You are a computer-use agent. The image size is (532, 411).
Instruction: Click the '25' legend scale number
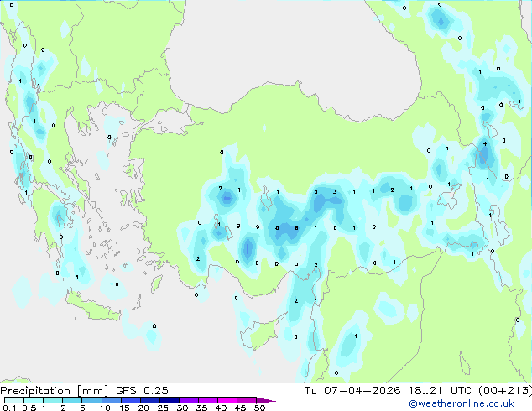point(163,408)
